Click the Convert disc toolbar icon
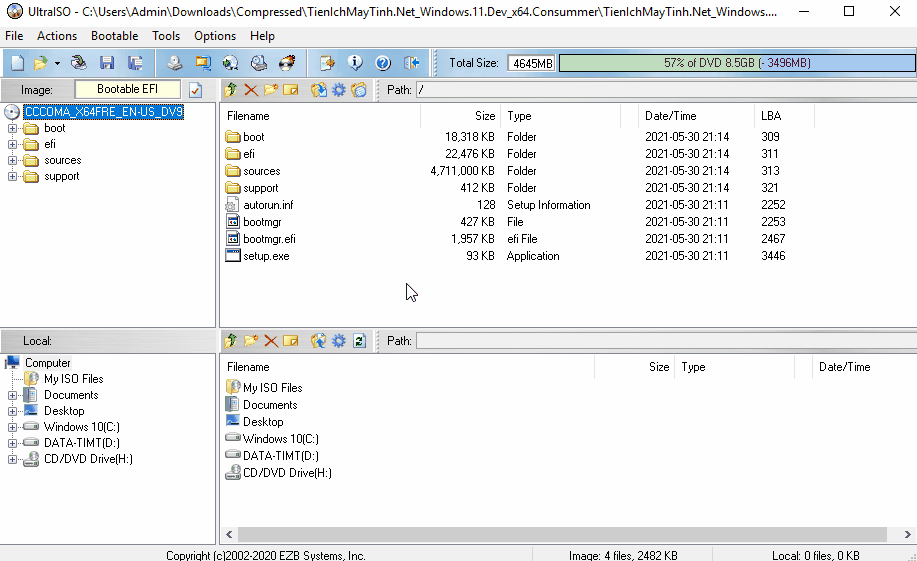This screenshot has width=917, height=561. tap(230, 63)
